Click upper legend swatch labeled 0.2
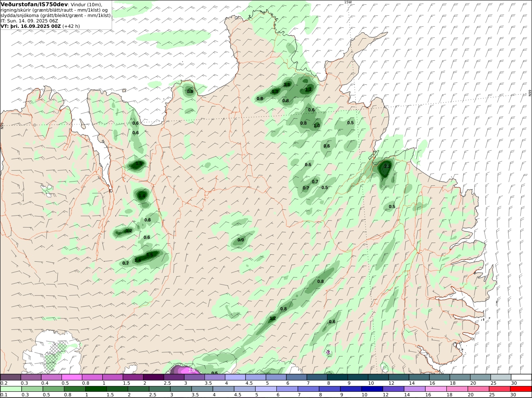 [10, 377]
